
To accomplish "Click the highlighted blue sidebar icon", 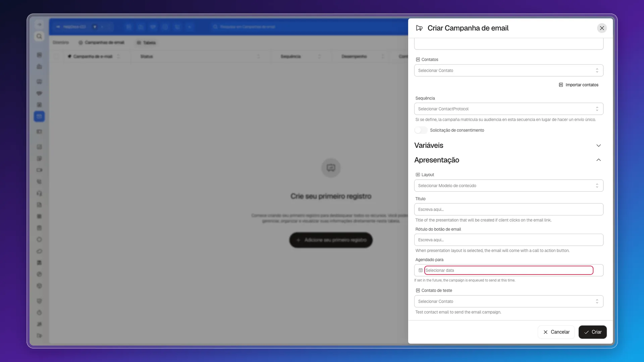I will point(39,116).
